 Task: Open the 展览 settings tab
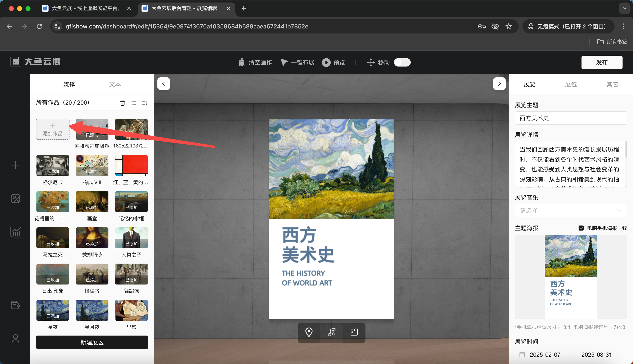tap(529, 84)
